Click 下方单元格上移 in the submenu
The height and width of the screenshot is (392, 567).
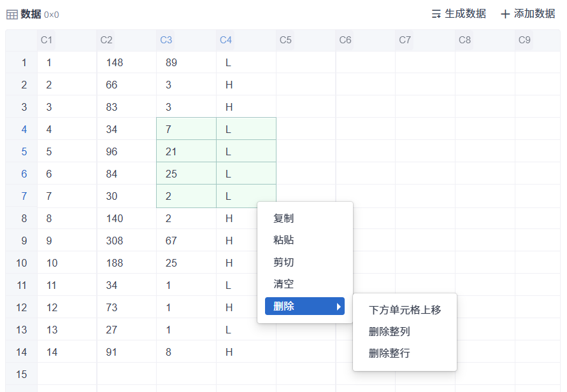pos(405,310)
